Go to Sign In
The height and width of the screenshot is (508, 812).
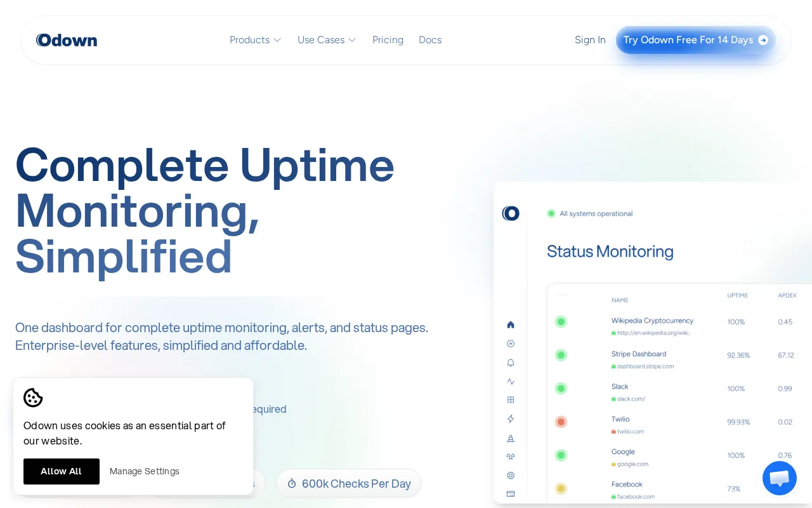590,40
